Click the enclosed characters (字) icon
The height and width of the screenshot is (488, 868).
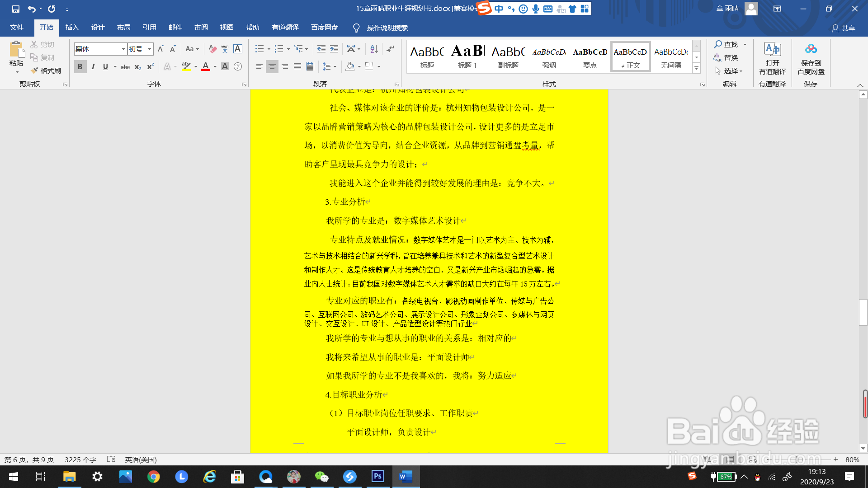(238, 66)
